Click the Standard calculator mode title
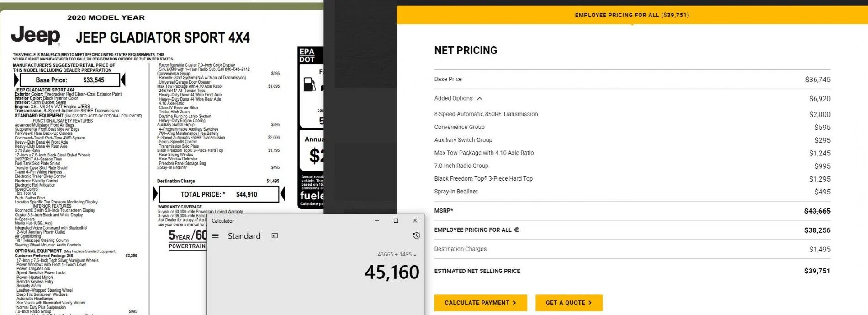Viewport: 868px width, 315px height. (x=244, y=236)
